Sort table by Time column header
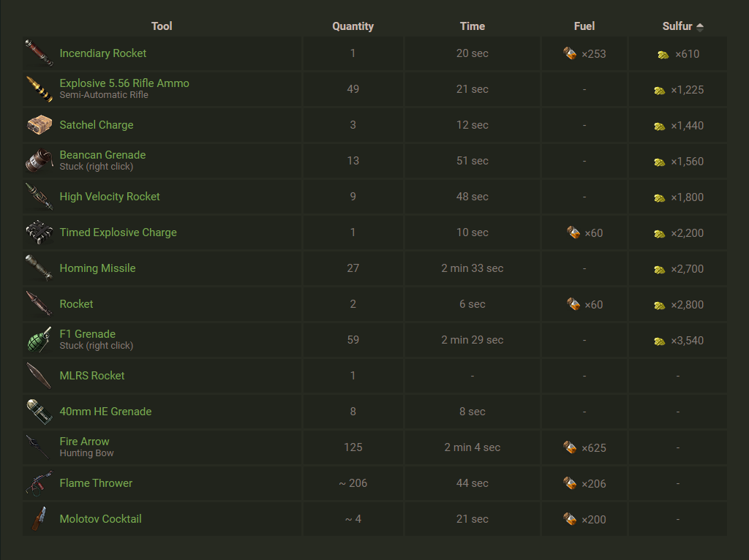The width and height of the screenshot is (749, 560). point(473,26)
